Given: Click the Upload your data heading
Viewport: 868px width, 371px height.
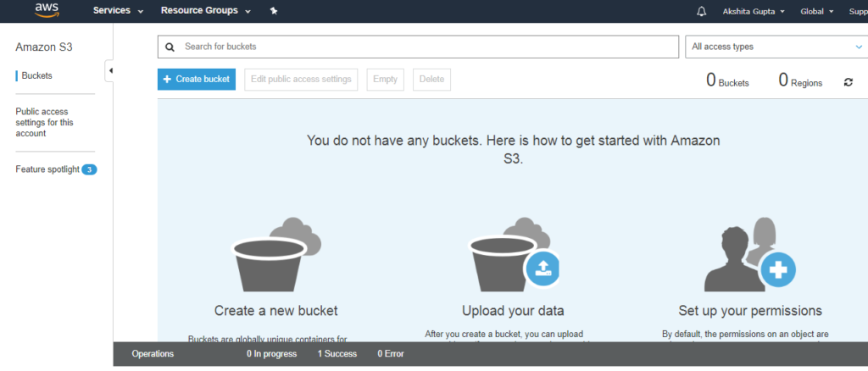Looking at the screenshot, I should 513,311.
